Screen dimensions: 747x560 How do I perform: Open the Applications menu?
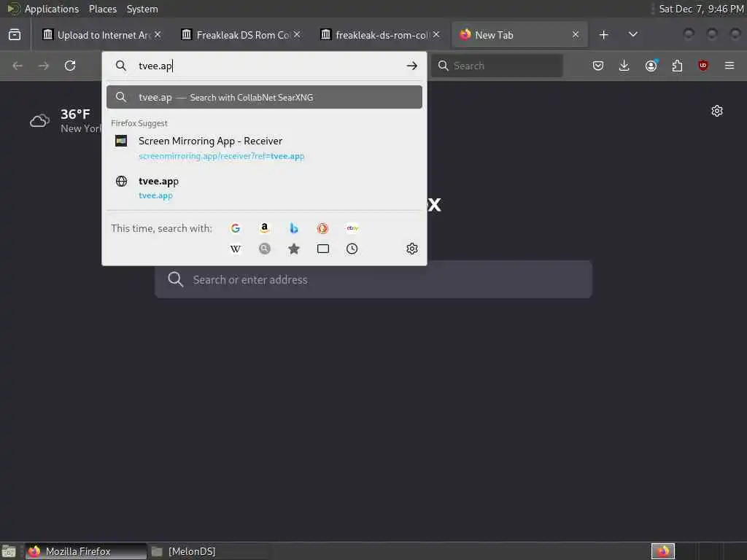click(52, 9)
